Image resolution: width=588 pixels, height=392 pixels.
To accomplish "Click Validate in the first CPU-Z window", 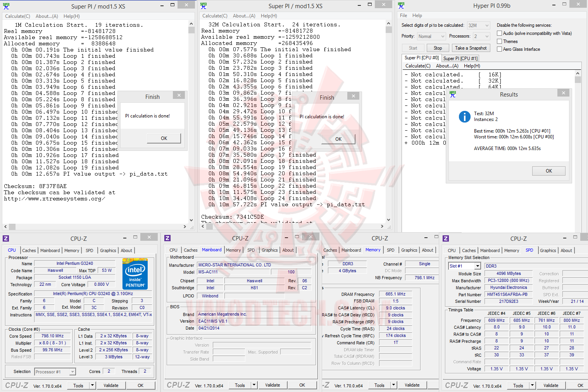I will point(111,385).
